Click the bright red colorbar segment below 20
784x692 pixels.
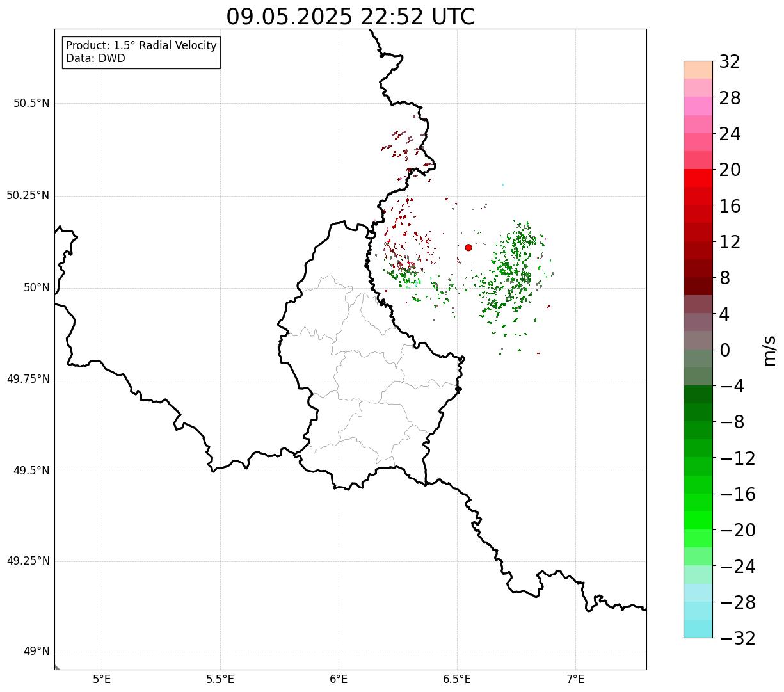click(x=698, y=178)
